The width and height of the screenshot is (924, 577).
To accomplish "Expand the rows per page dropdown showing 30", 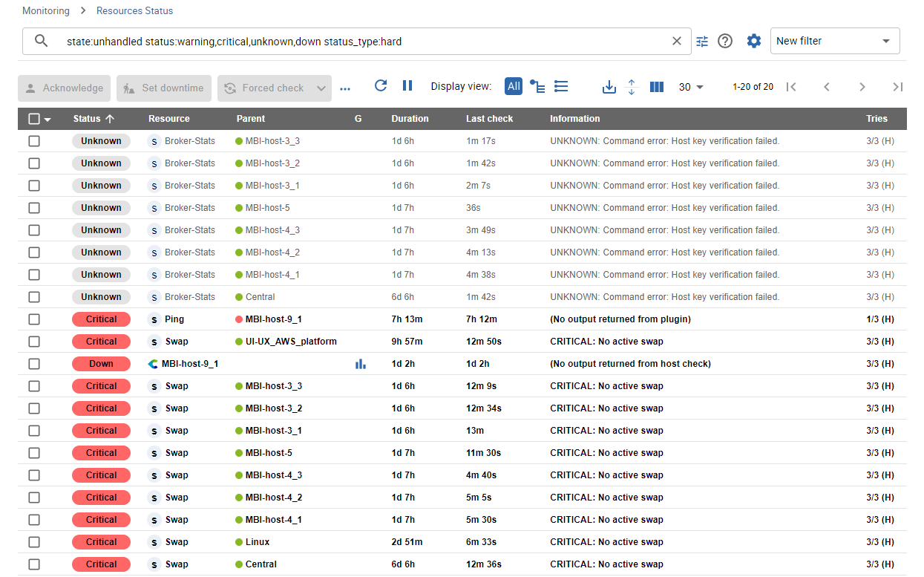I will [x=691, y=87].
